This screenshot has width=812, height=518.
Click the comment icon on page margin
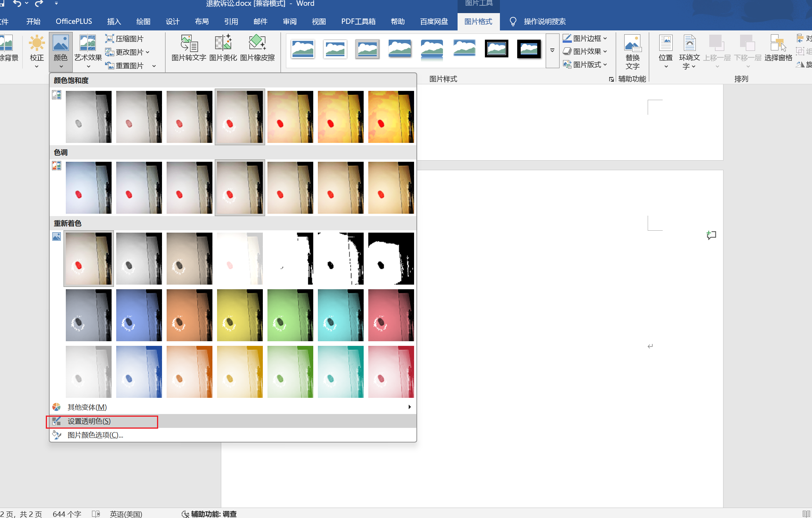[x=711, y=235]
